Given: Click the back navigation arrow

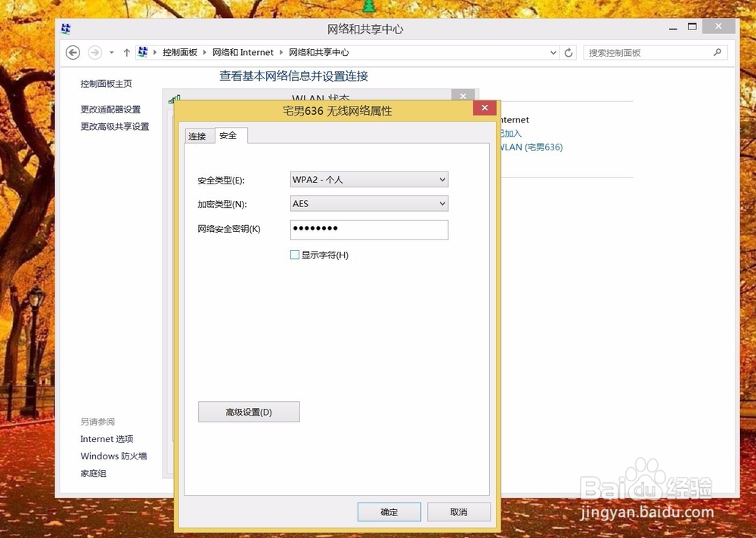Looking at the screenshot, I should (73, 52).
